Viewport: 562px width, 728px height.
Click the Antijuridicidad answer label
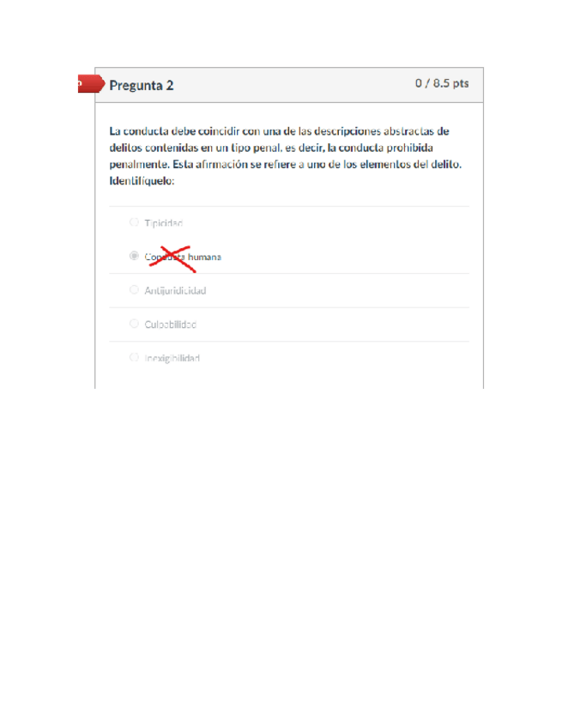[175, 291]
